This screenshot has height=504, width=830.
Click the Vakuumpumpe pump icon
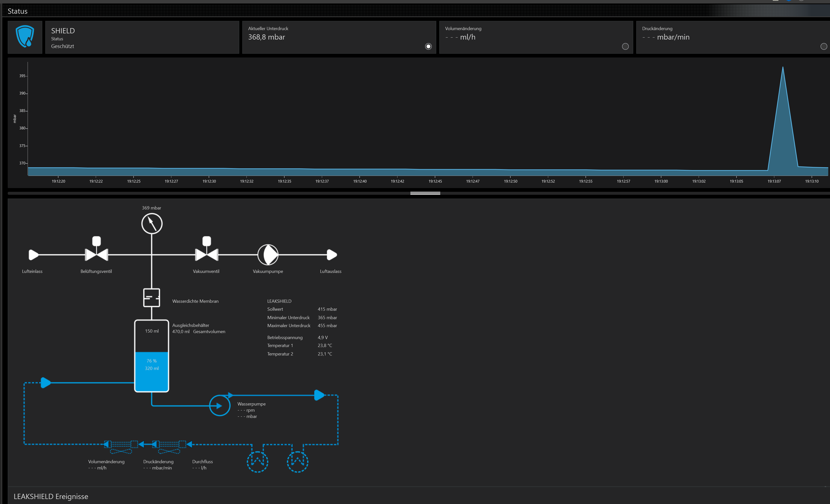(x=268, y=255)
